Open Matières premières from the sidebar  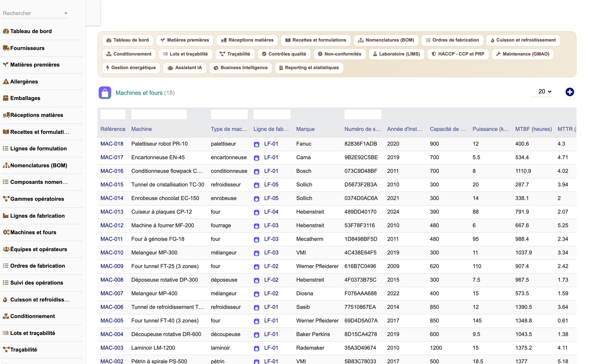click(35, 65)
